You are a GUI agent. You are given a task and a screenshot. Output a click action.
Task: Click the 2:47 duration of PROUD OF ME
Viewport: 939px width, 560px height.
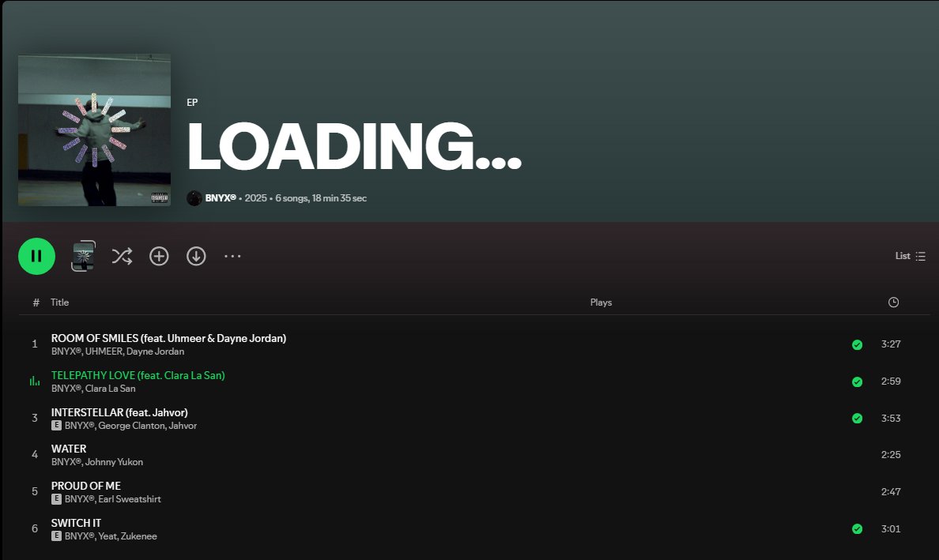[x=891, y=492]
